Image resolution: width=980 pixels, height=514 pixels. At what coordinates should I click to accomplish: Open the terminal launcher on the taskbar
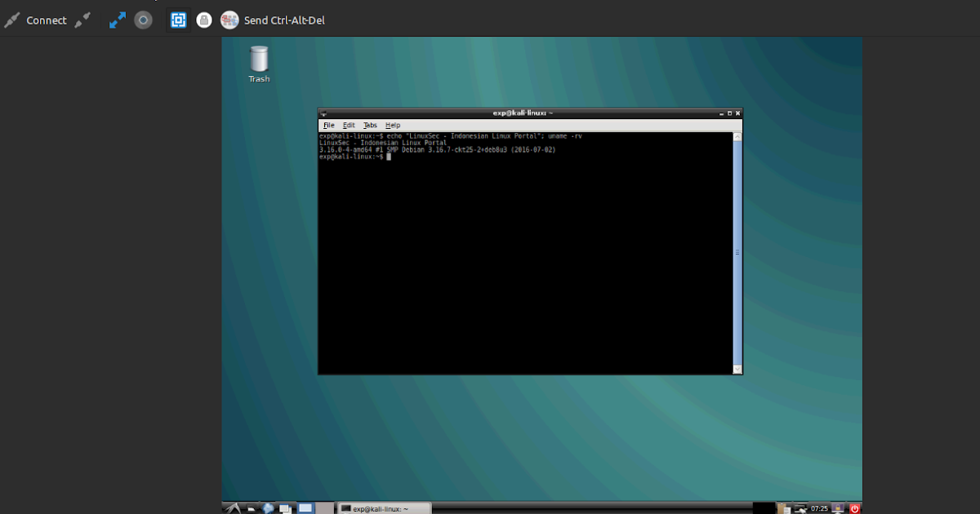click(x=251, y=507)
